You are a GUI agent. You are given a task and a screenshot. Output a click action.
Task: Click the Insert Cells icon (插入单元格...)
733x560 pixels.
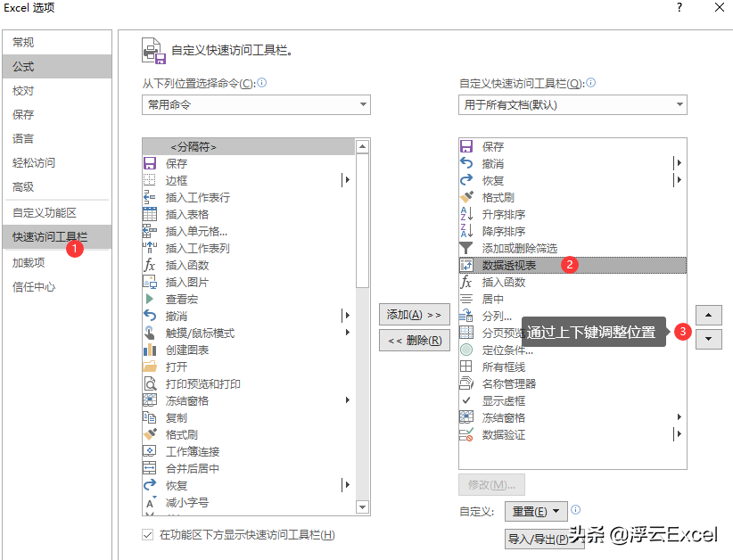coord(150,231)
